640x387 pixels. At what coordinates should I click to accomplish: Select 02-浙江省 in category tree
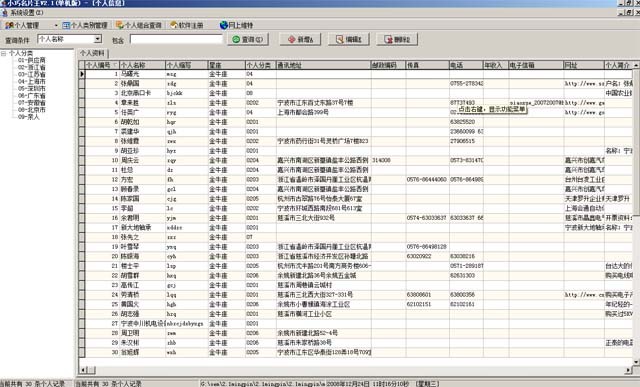32,67
